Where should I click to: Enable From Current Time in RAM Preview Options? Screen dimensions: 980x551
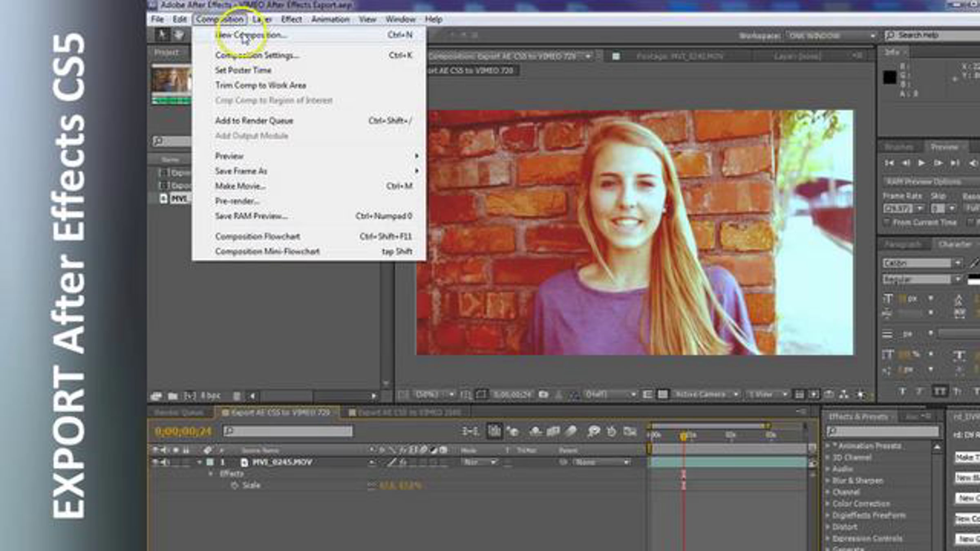click(887, 222)
